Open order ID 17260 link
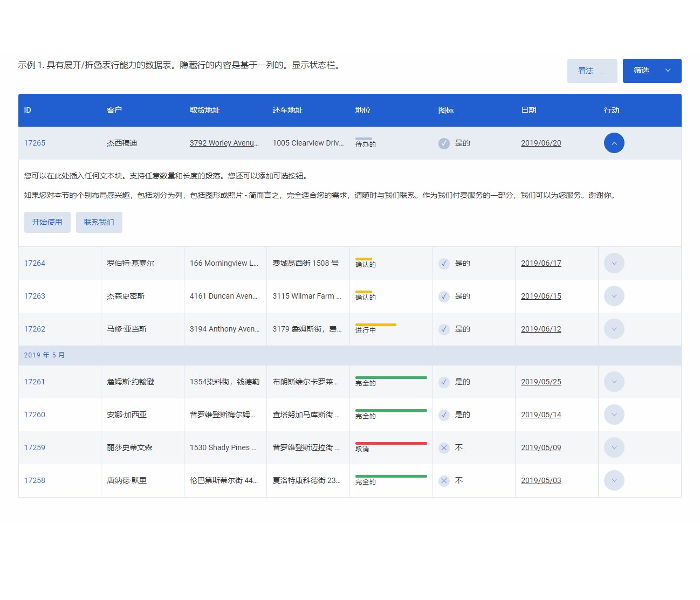 coord(35,415)
